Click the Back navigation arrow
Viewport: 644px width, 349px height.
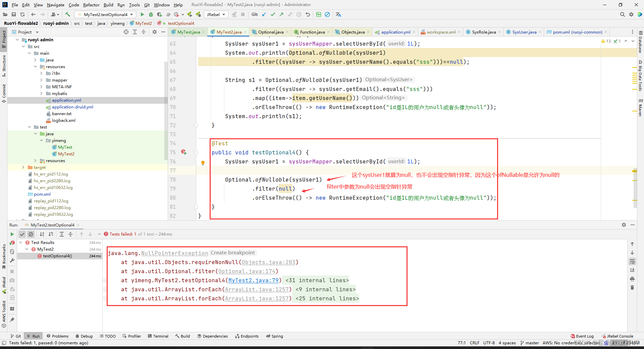pyautogui.click(x=33, y=14)
